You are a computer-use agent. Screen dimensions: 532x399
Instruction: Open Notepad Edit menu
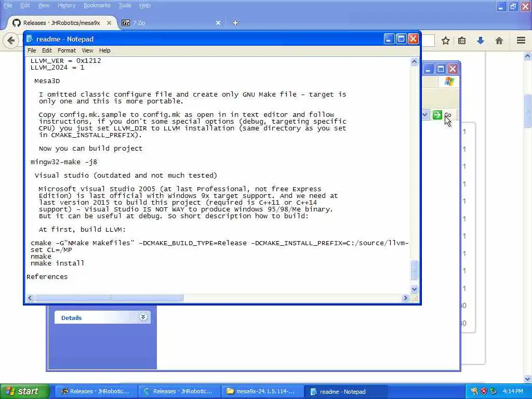pyautogui.click(x=47, y=50)
